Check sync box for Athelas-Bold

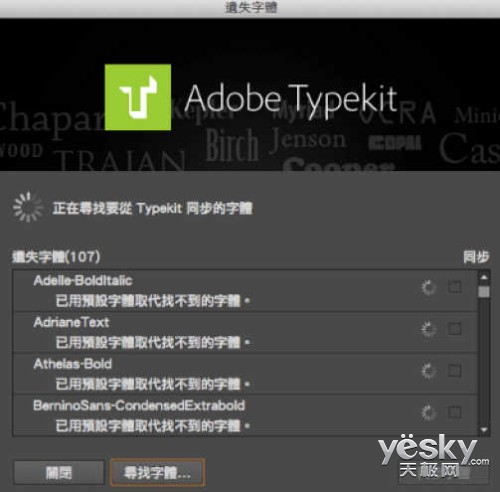[x=455, y=370]
